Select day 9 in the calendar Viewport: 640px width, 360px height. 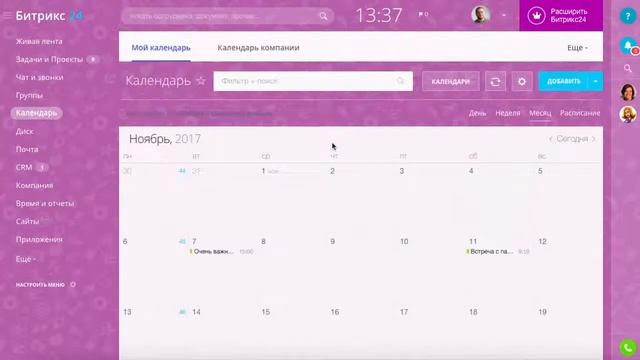(333, 242)
